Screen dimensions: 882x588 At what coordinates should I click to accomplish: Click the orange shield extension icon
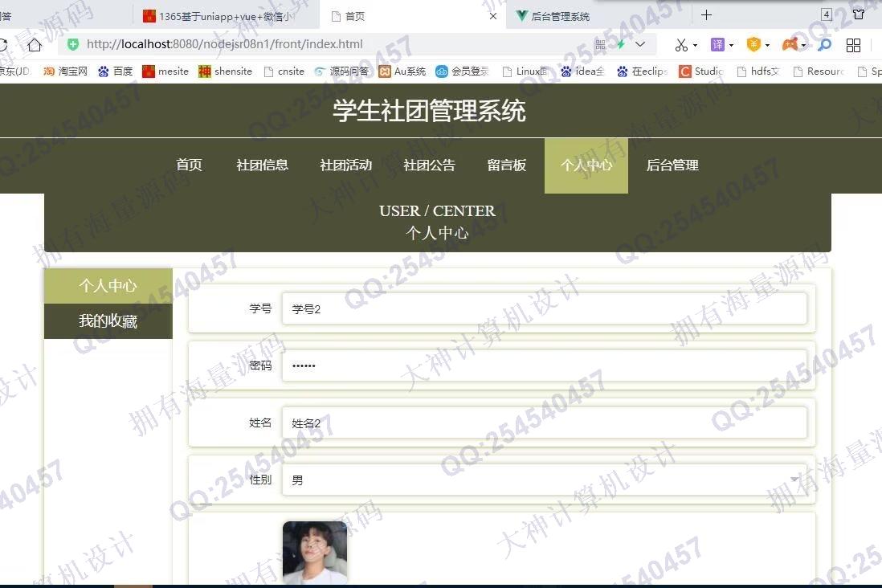point(753,44)
